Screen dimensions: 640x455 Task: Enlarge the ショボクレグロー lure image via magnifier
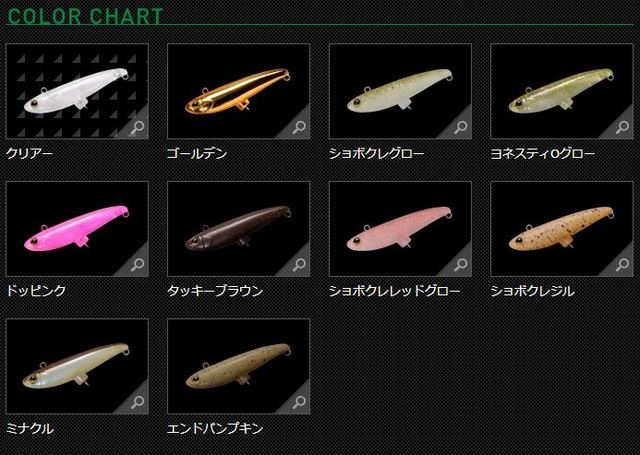[x=461, y=127]
